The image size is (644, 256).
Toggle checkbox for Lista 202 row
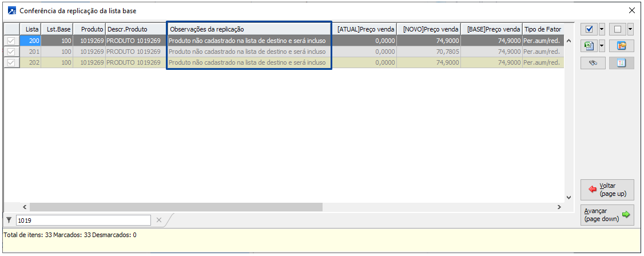pyautogui.click(x=11, y=62)
